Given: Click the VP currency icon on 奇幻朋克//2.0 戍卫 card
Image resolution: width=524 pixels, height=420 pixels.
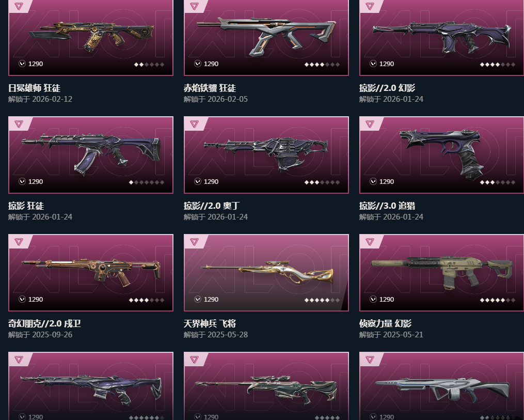Looking at the screenshot, I should point(22,299).
